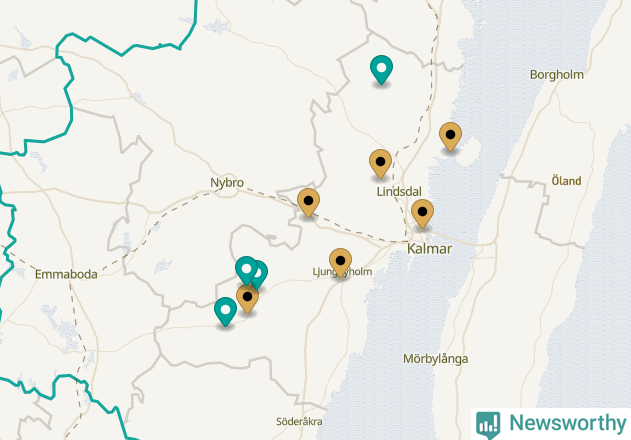Click the Nybro town label
Viewport: 631px width, 440px height.
pos(227,183)
